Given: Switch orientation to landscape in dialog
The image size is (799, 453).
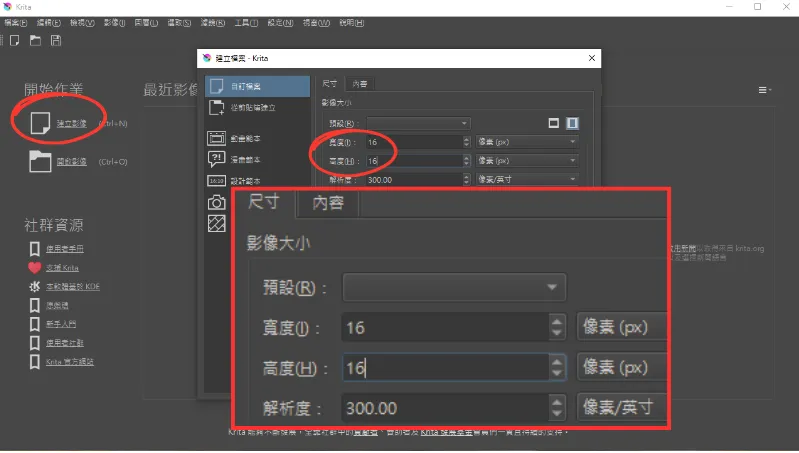Looking at the screenshot, I should click(553, 123).
